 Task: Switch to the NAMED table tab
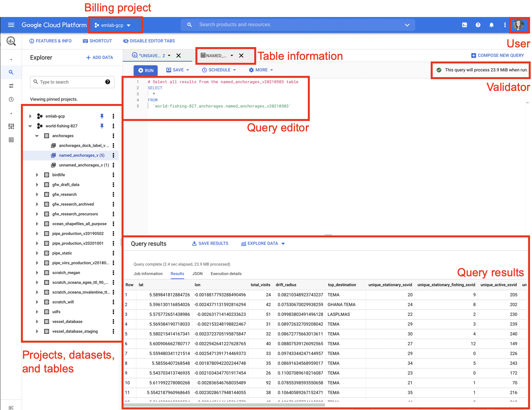213,56
